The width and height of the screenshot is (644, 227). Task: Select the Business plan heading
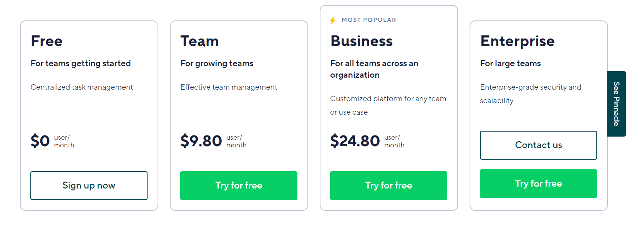tap(362, 41)
